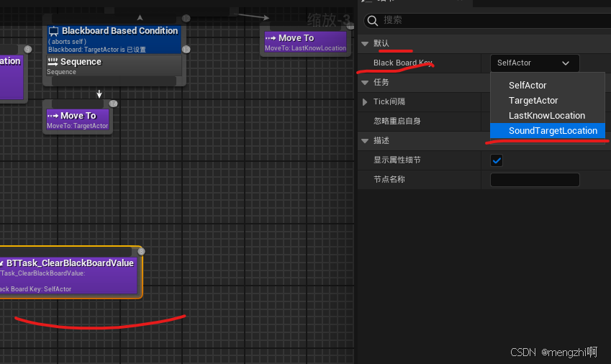Click the Tick间隔 property label
The height and width of the screenshot is (364, 611).
[389, 101]
